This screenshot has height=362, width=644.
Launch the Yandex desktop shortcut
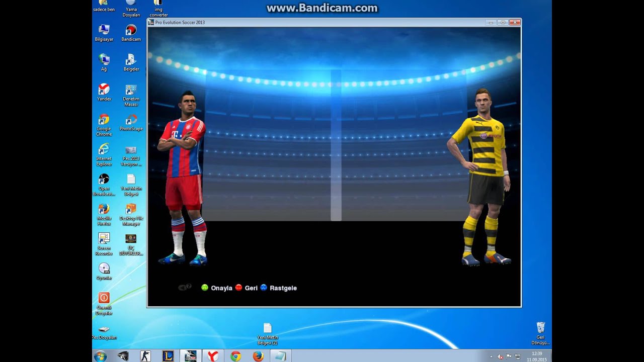point(104,92)
